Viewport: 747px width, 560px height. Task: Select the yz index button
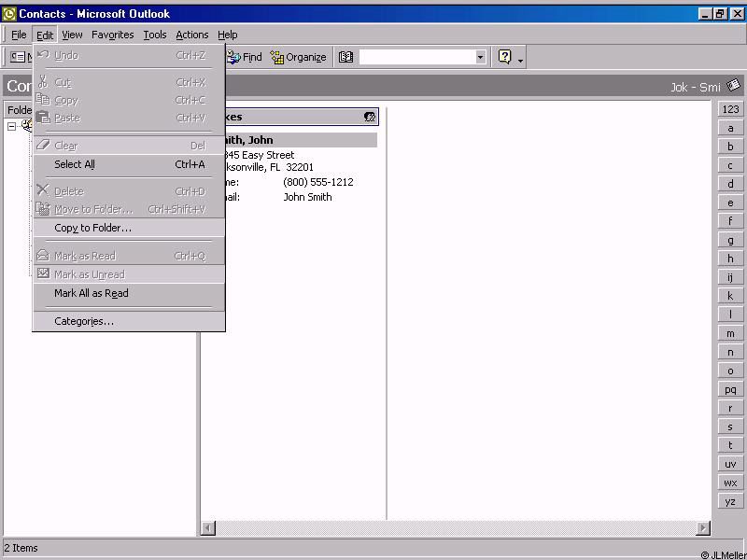pyautogui.click(x=730, y=501)
